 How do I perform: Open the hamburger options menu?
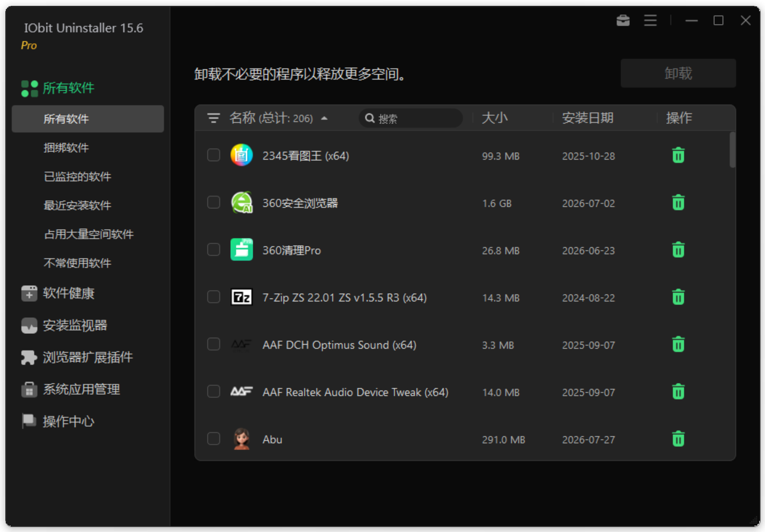coord(650,20)
